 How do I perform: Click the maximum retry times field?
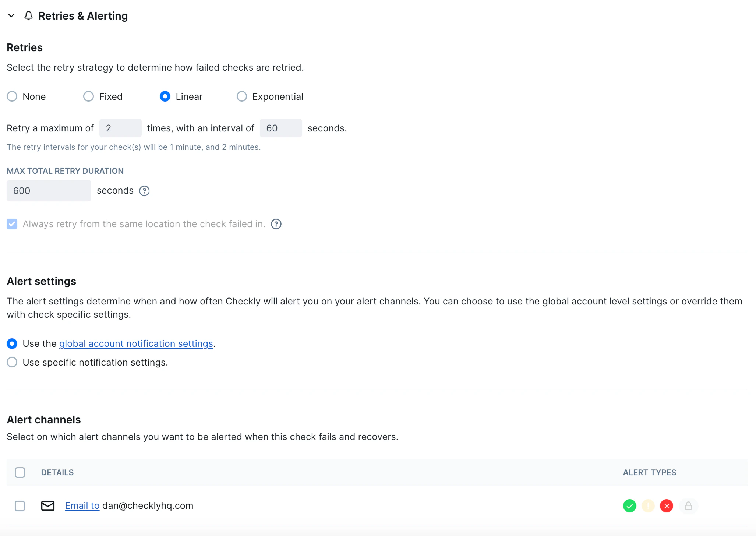[x=120, y=128]
